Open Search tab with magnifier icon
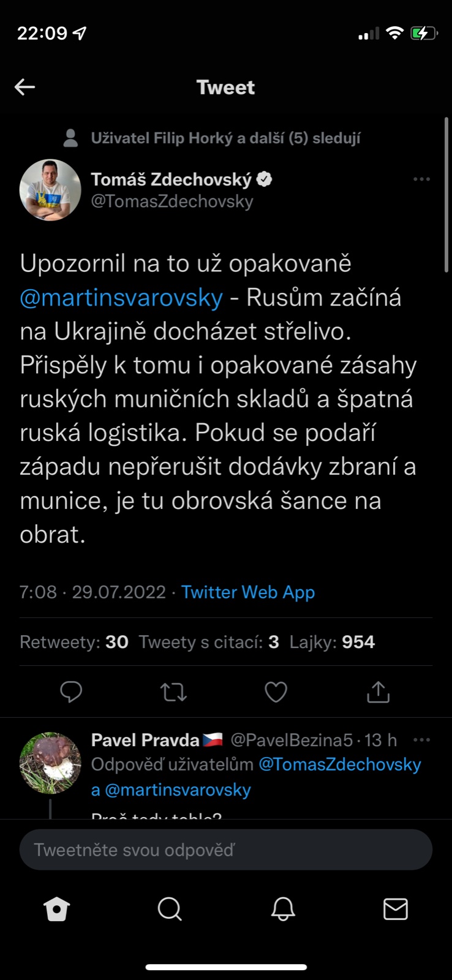Image resolution: width=452 pixels, height=980 pixels. point(170,910)
